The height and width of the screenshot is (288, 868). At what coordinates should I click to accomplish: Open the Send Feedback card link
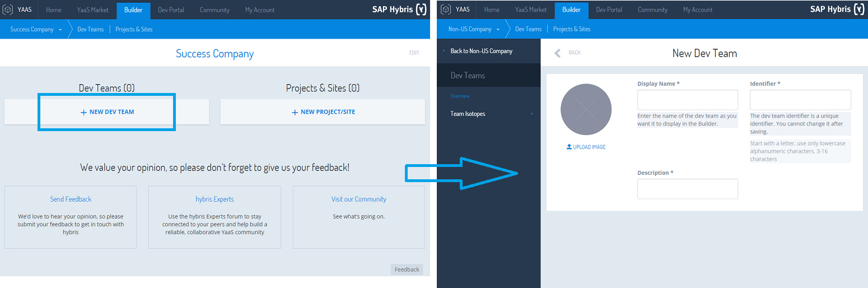(71, 199)
